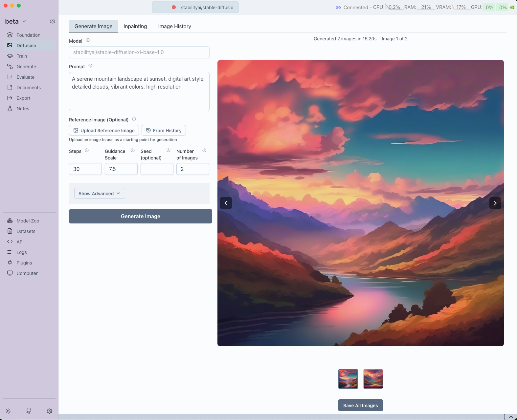The image size is (517, 420).
Task: Click the Prompt info icon
Action: click(x=90, y=66)
